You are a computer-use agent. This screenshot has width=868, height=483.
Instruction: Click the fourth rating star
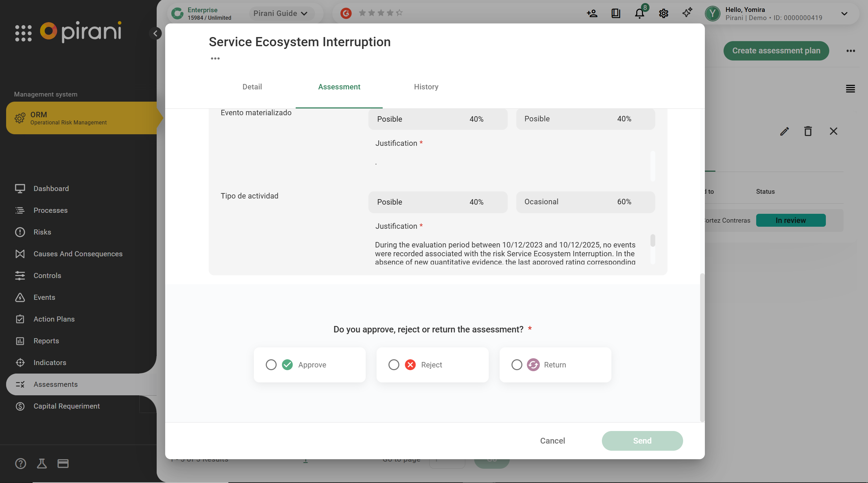click(x=390, y=13)
